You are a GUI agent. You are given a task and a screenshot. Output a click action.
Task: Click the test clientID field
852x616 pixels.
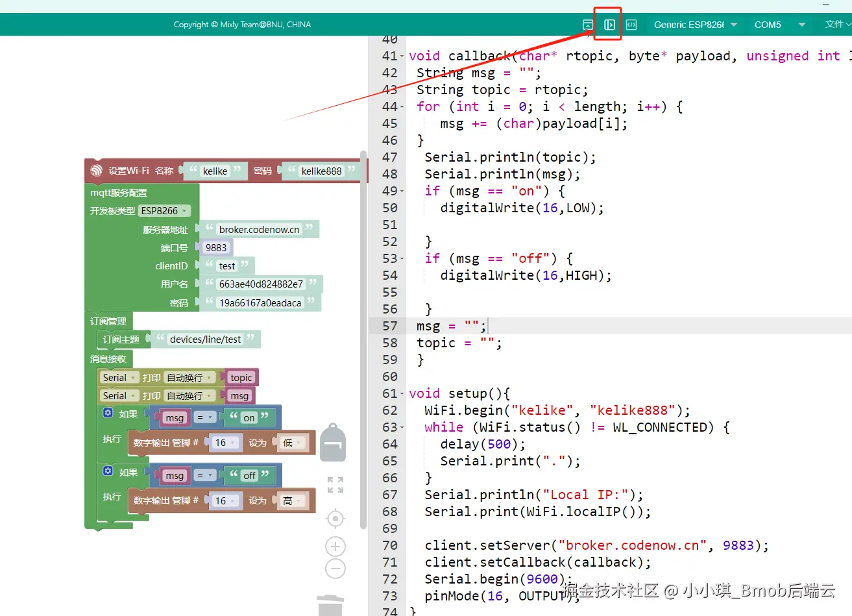[x=227, y=265]
